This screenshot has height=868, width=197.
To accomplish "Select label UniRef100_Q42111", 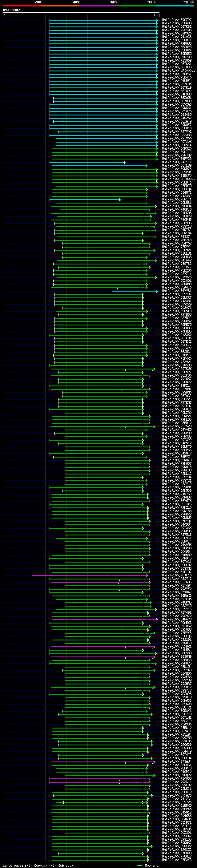I will pyautogui.click(x=177, y=162).
